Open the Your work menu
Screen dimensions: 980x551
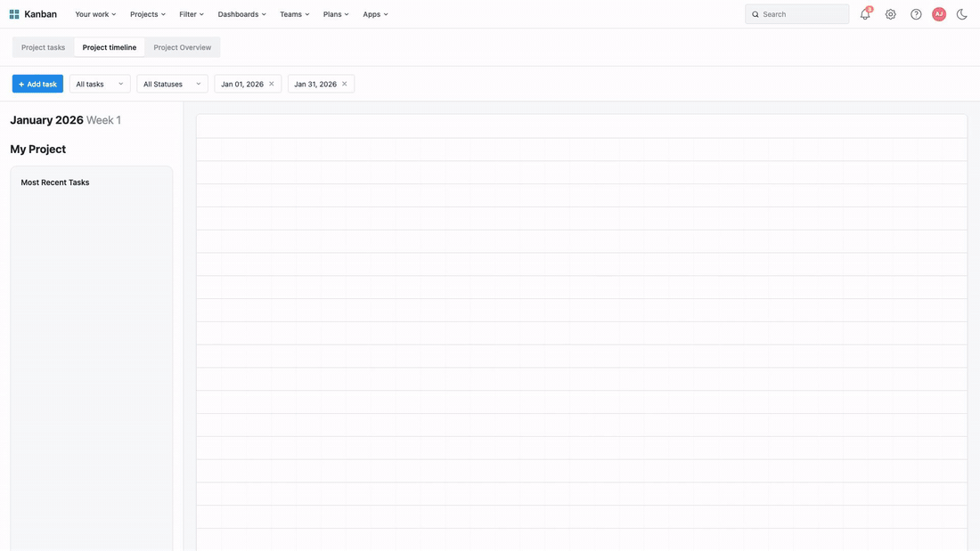tap(95, 13)
